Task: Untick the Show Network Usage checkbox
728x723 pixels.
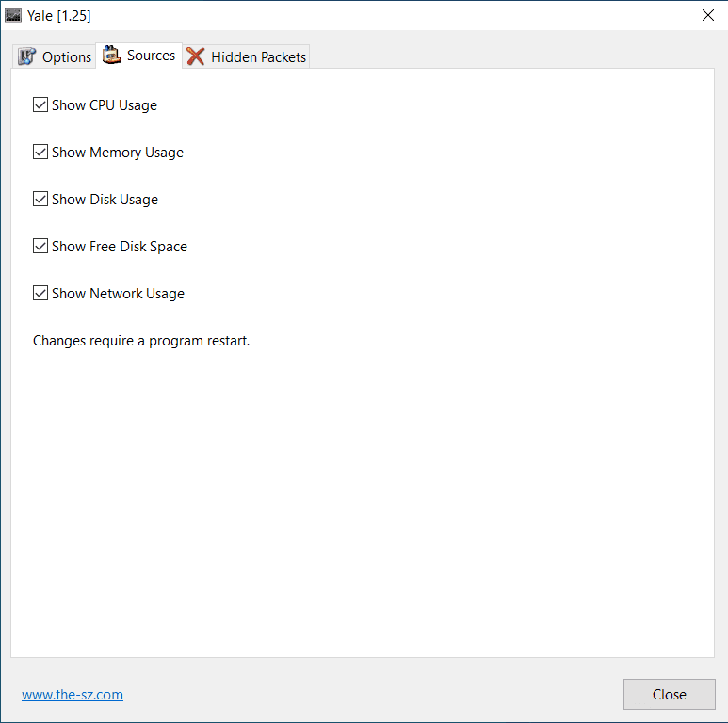Action: 40,293
